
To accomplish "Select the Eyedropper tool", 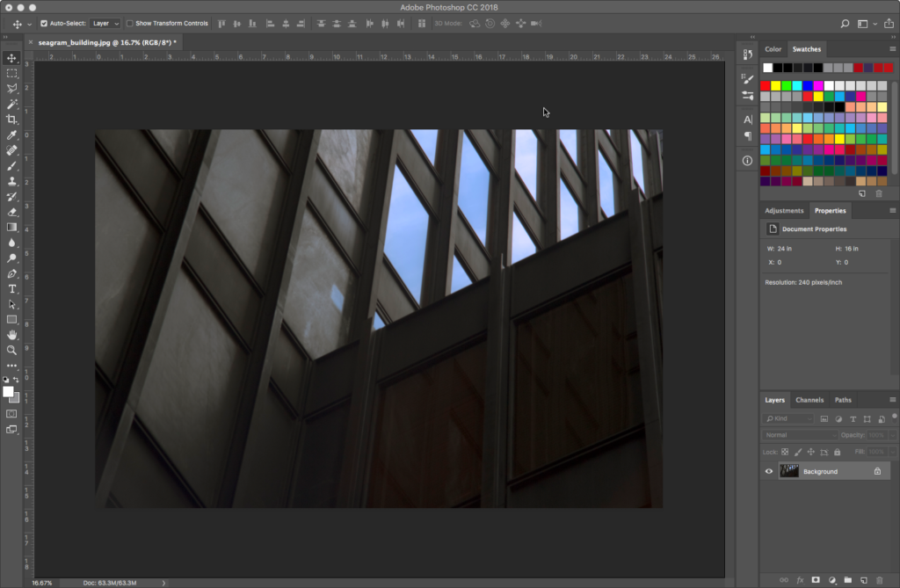I will coord(11,135).
